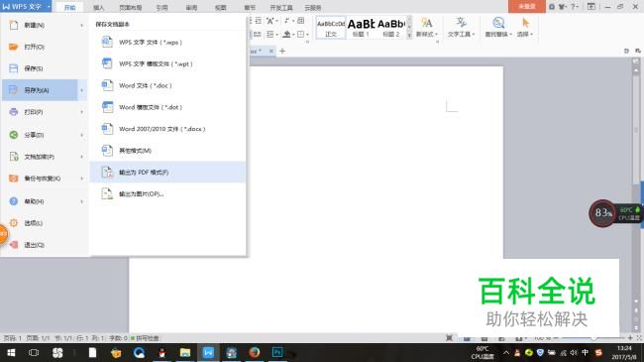Click the document encryption icon in file menu
644x362 pixels.
14,157
